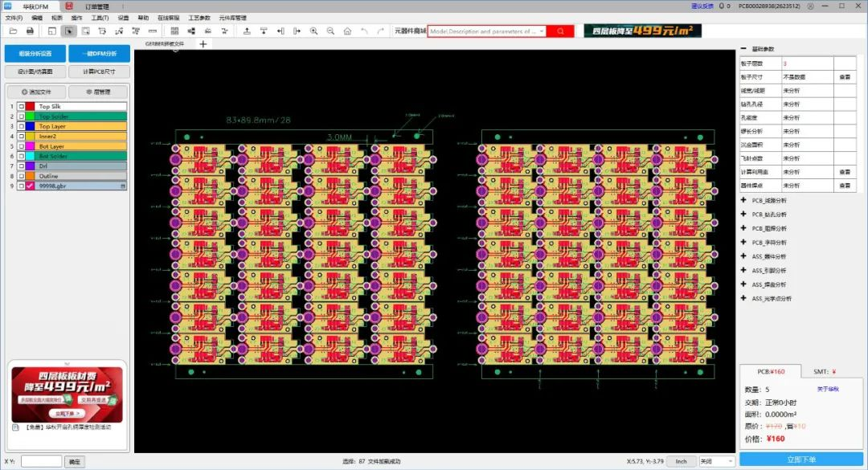The height and width of the screenshot is (470, 868).
Task: Click the open file folder icon
Action: pyautogui.click(x=13, y=31)
